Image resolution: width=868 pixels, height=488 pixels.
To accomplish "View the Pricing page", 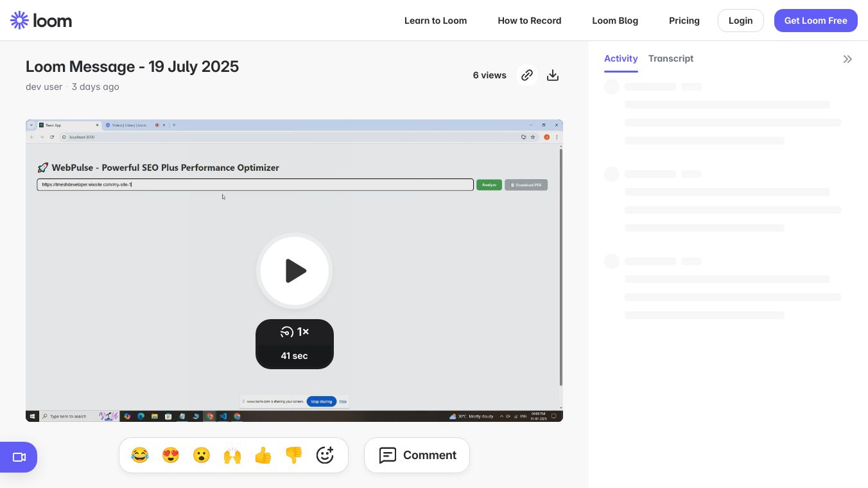I will pos(684,21).
